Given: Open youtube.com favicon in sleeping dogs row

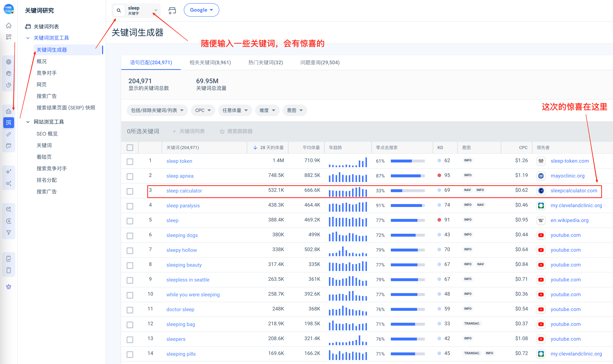Looking at the screenshot, I should pyautogui.click(x=541, y=235).
